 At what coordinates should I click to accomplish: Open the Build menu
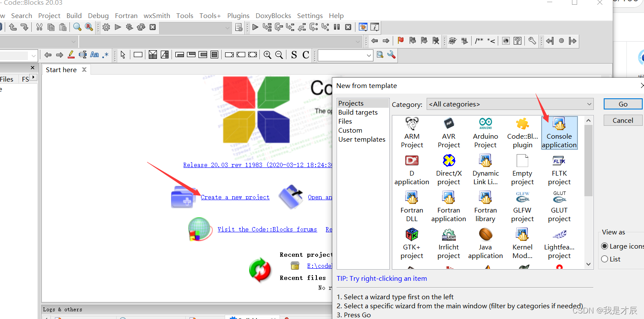pos(74,15)
